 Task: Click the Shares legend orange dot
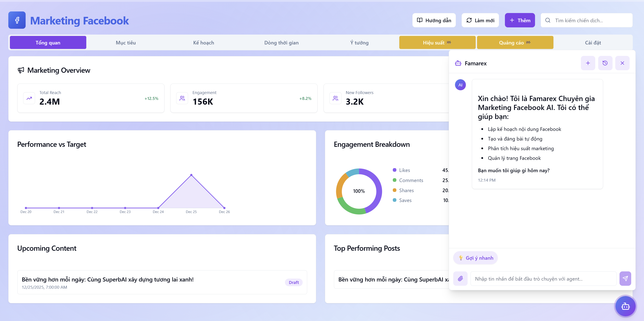tap(395, 190)
